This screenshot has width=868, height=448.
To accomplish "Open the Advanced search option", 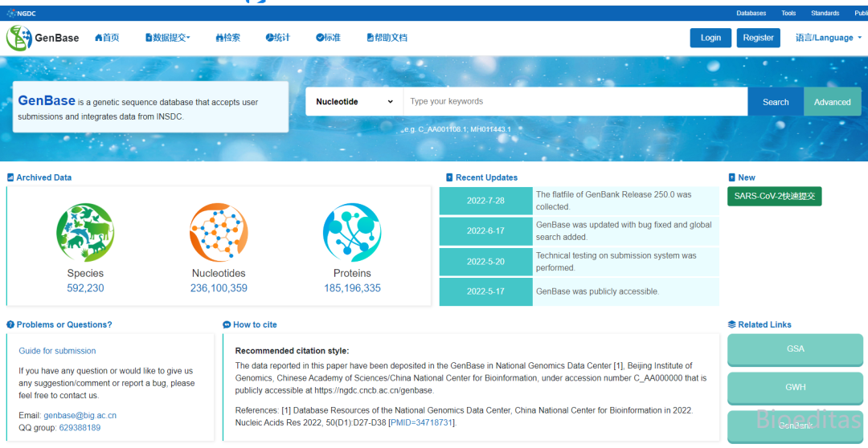I will click(x=832, y=102).
